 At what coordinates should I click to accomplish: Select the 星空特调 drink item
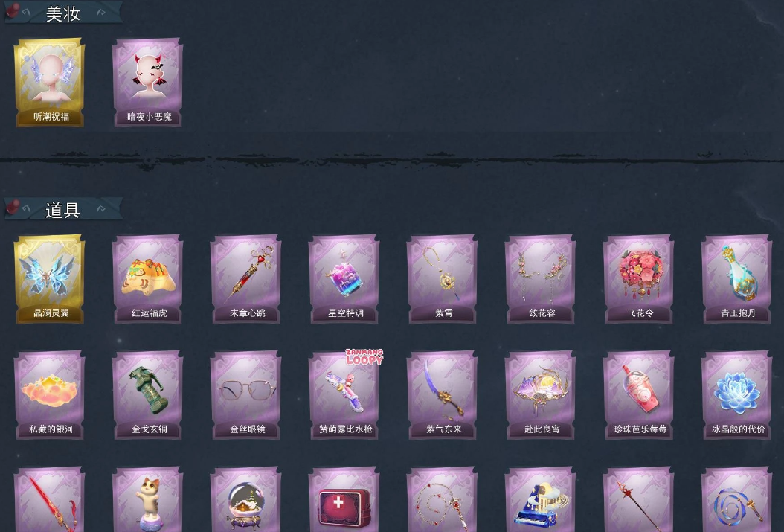344,279
